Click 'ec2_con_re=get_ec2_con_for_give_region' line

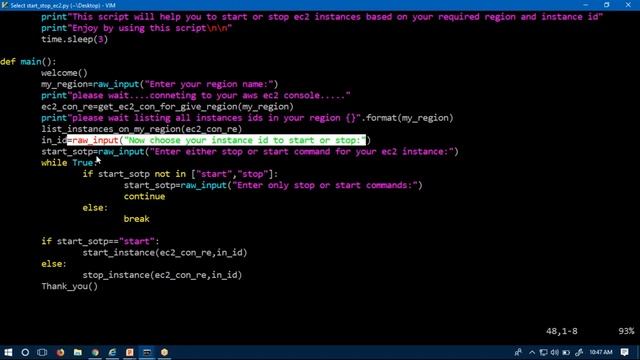point(167,107)
